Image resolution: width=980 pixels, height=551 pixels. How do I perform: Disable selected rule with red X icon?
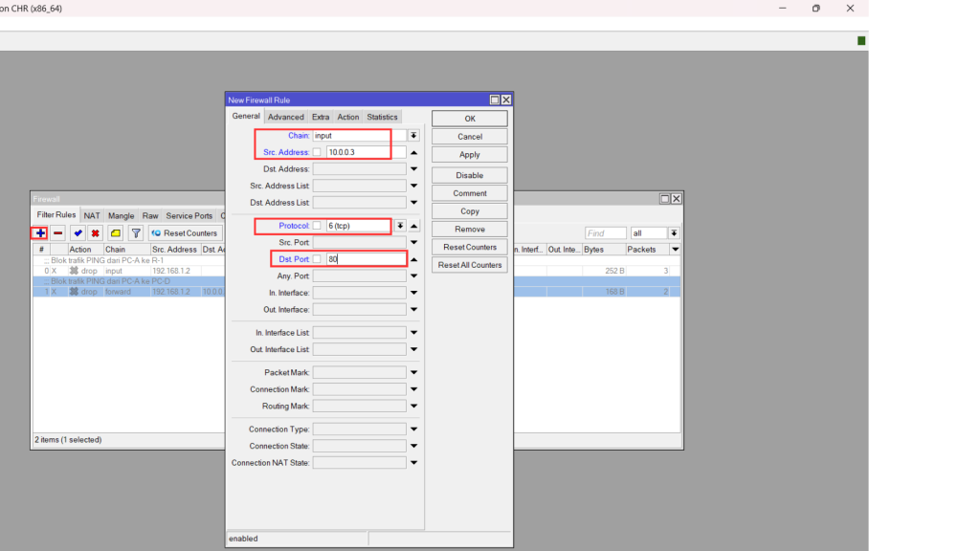(x=96, y=233)
